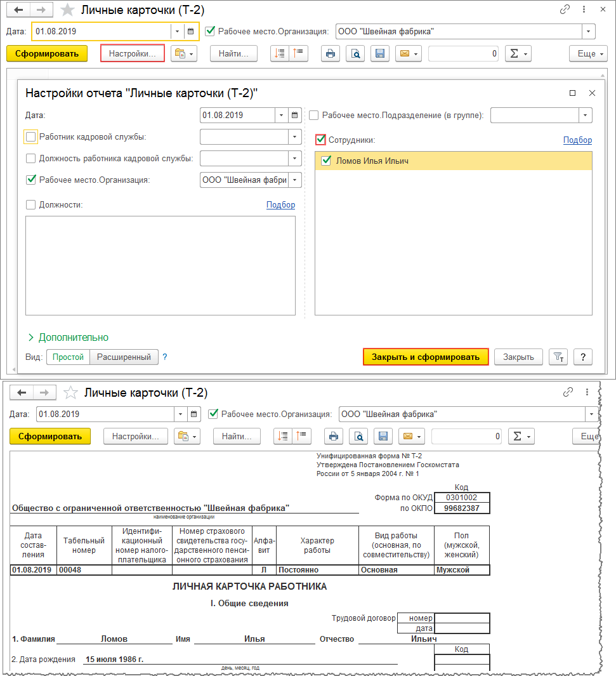Expand the Дополнительно section
The height and width of the screenshot is (676, 616).
[x=69, y=337]
